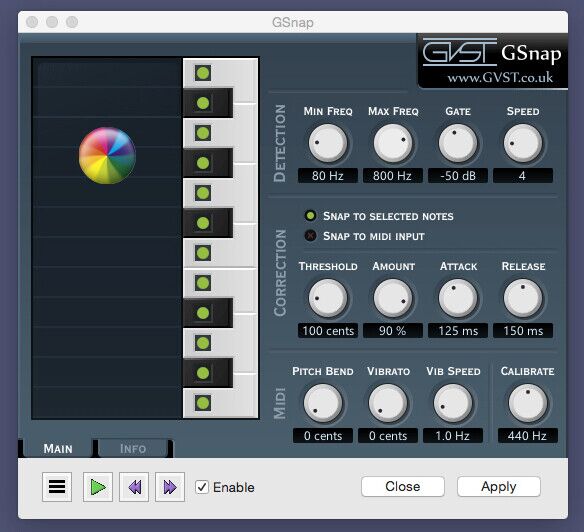Click the Speed value field showing 4
This screenshot has height=532, width=584.
click(523, 175)
